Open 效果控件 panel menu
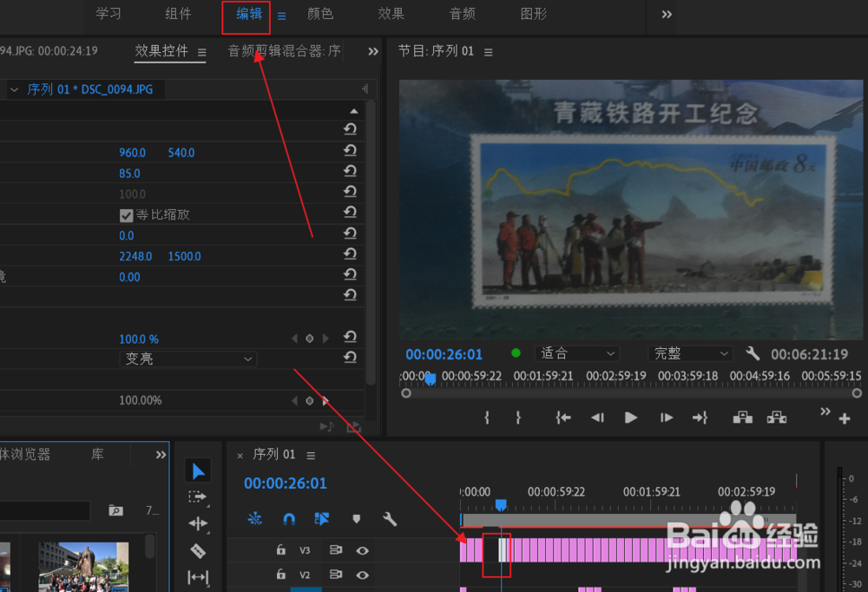868x592 pixels. (x=201, y=52)
